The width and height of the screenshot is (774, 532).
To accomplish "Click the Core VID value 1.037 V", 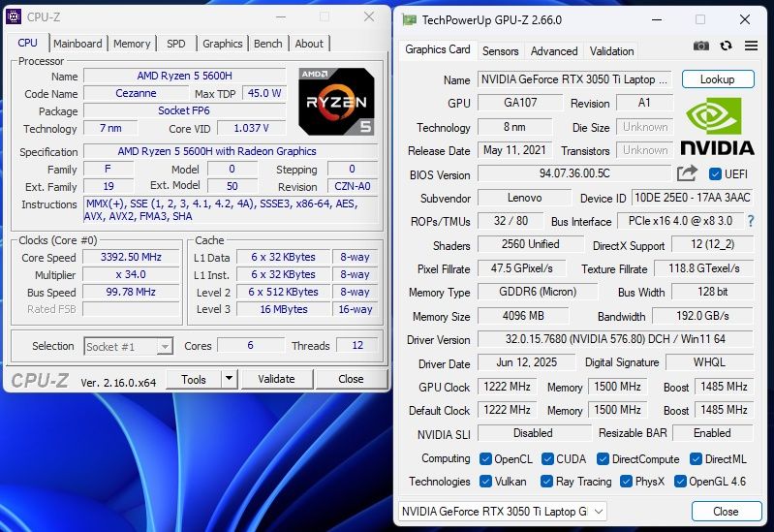I will click(251, 128).
